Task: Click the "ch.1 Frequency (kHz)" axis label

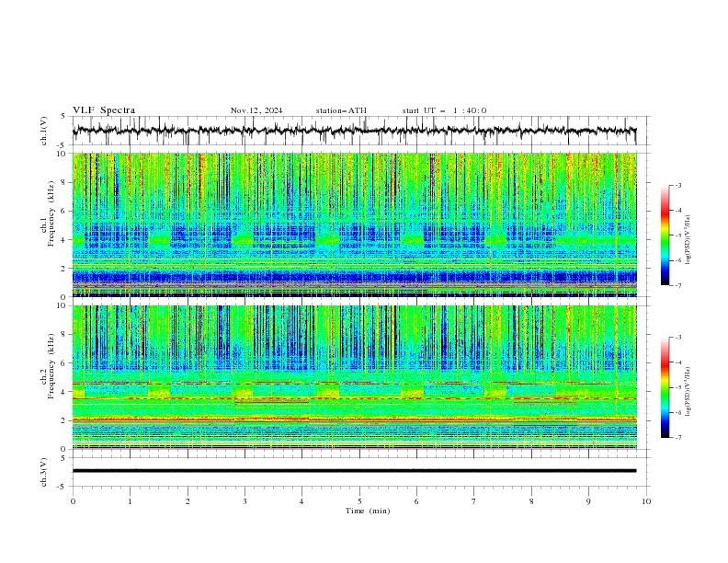Action: pyautogui.click(x=48, y=212)
